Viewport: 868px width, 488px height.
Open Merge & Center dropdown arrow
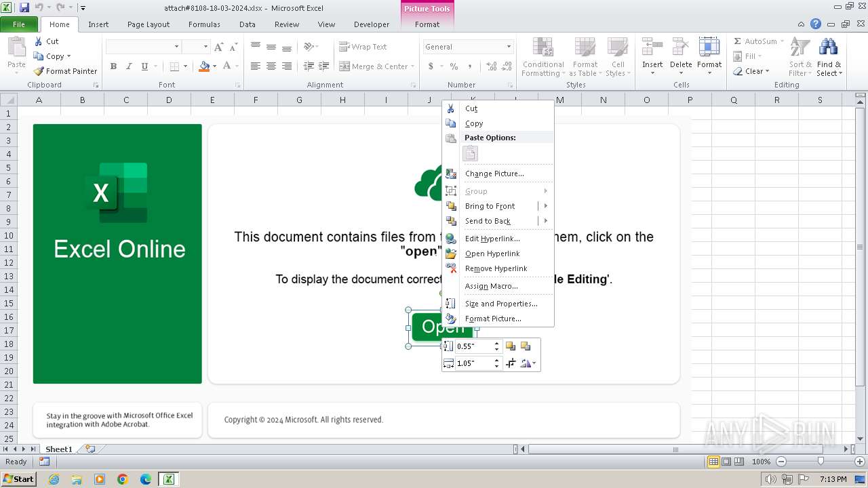(x=413, y=66)
